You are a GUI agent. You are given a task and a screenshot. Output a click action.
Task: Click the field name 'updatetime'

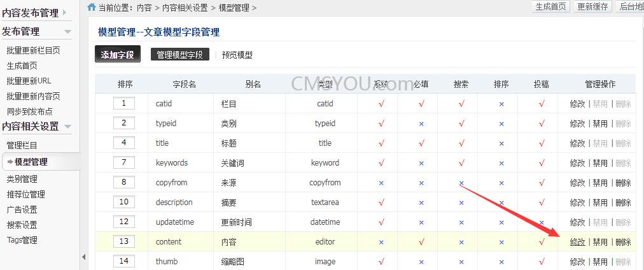click(x=174, y=222)
